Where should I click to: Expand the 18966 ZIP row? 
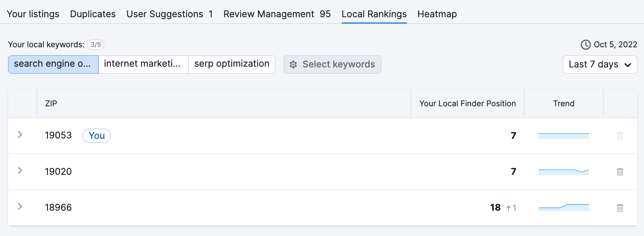coord(20,207)
